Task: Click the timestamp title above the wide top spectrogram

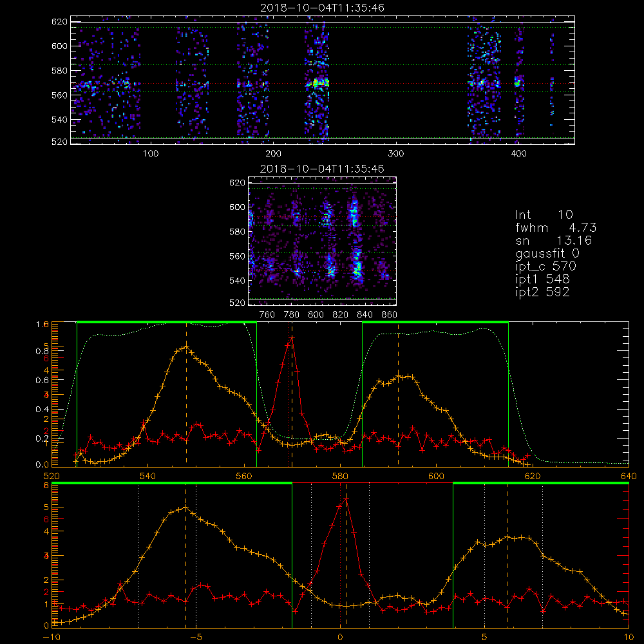Action: [322, 8]
